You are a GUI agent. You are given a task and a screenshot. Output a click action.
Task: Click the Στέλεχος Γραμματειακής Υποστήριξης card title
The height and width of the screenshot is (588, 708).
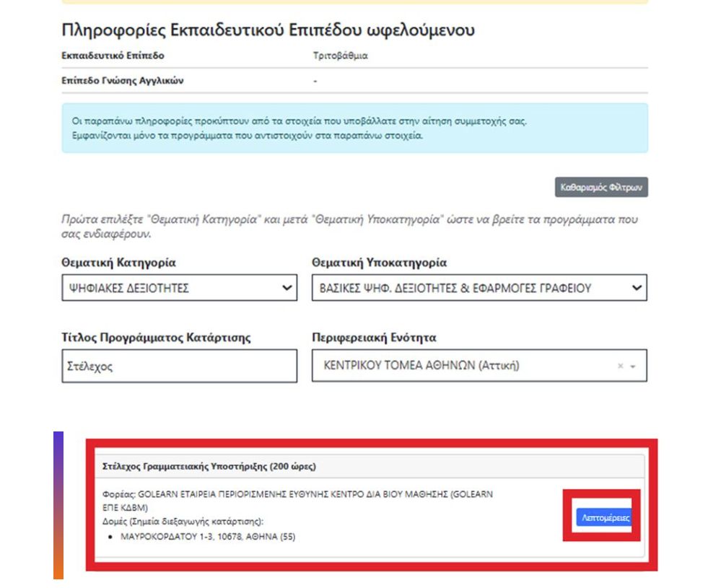click(209, 466)
